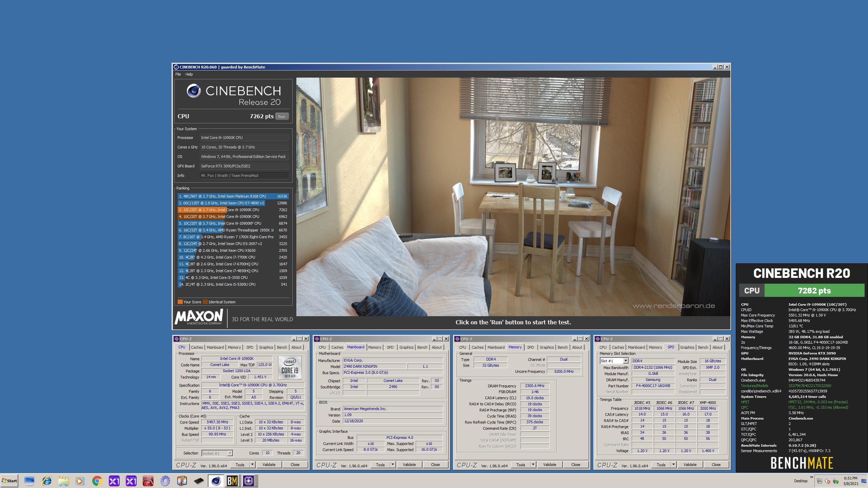Switch to the Cinebench taskbar icon
This screenshot has height=488, width=868.
(x=216, y=481)
